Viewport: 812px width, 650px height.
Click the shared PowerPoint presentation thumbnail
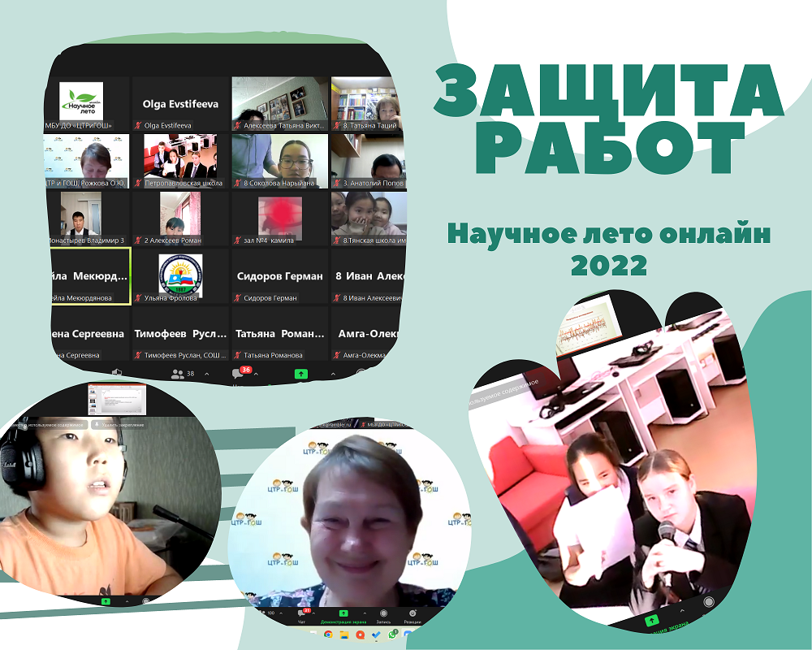click(117, 400)
